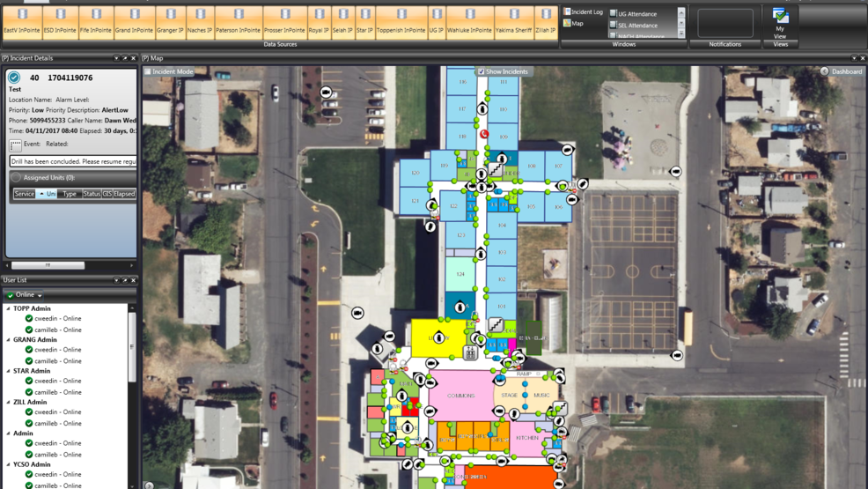This screenshot has height=489, width=868.
Task: Toggle the Show Incidents checkbox
Action: (481, 71)
